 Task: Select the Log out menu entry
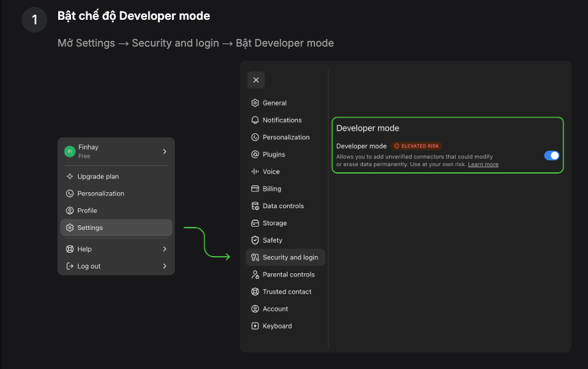tap(116, 266)
